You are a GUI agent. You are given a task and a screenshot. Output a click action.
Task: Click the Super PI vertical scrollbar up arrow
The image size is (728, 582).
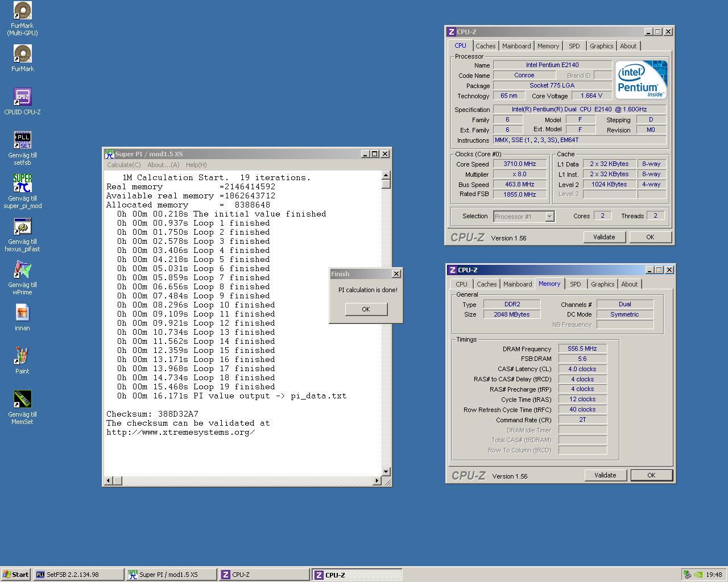386,176
